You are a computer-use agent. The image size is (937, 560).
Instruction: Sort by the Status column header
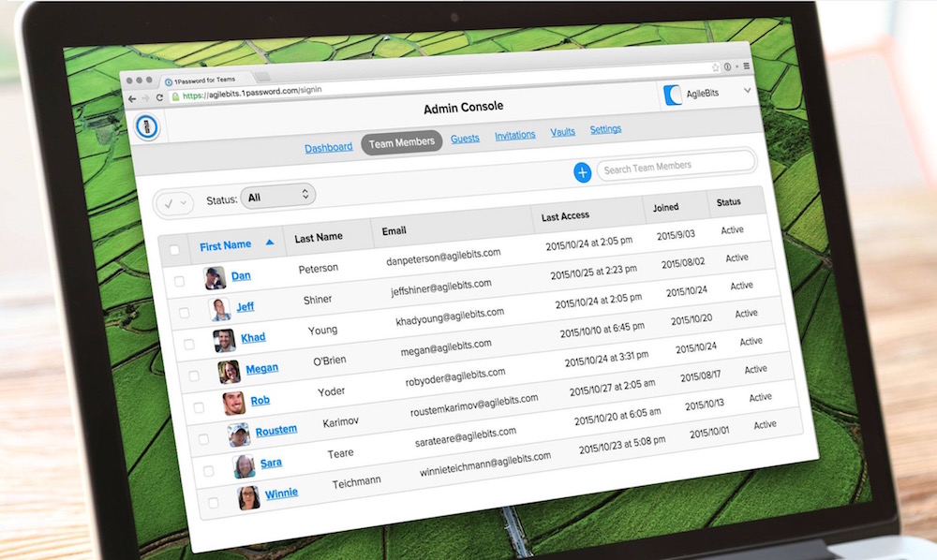[728, 202]
